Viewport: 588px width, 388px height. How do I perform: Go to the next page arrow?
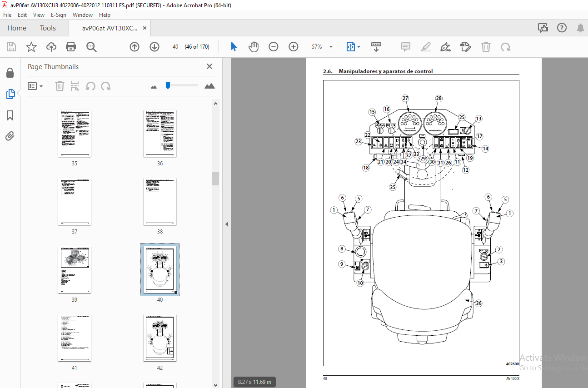(x=154, y=47)
